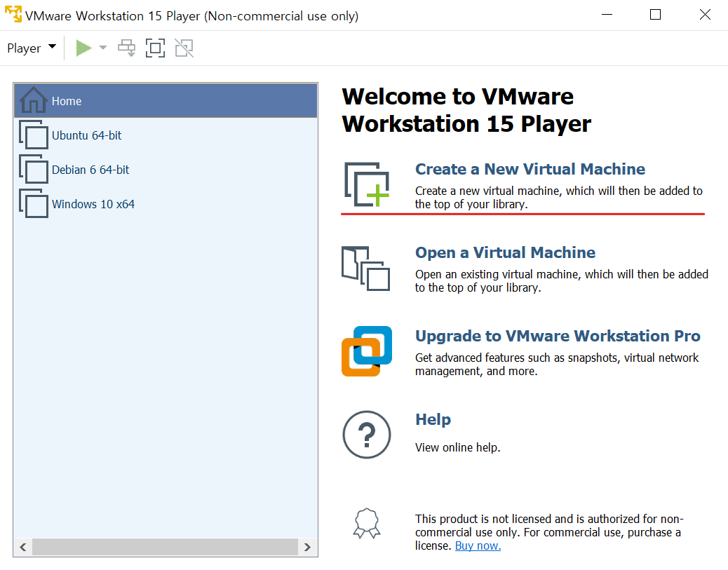Click the Buy now link

pos(478,546)
